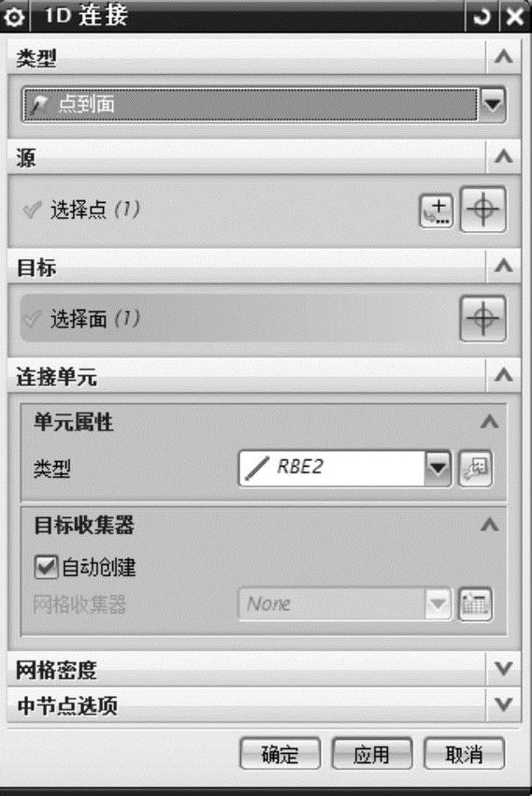The width and height of the screenshot is (532, 796).
Task: Click the reset dialog arrow icon
Action: coord(482,17)
